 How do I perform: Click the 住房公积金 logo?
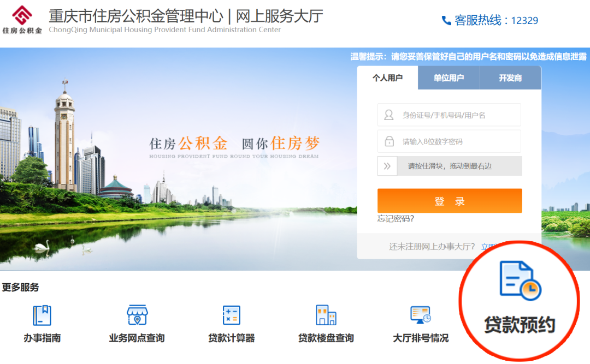(x=21, y=18)
